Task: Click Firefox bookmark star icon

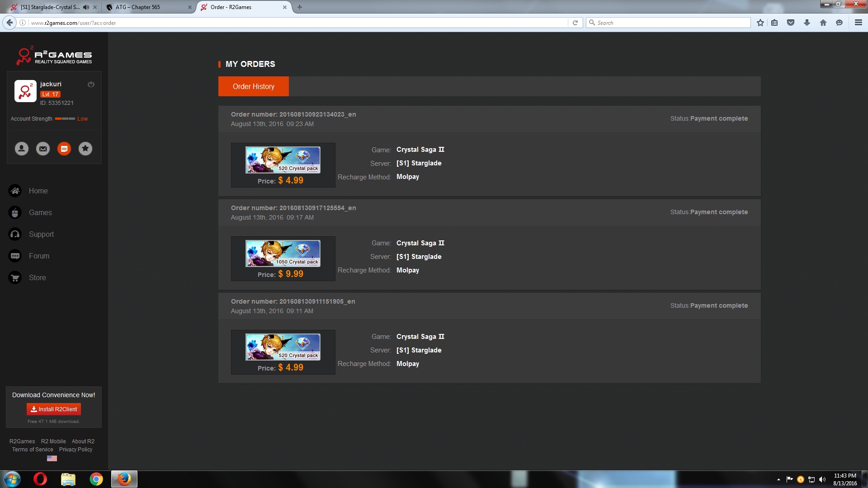Action: coord(760,23)
